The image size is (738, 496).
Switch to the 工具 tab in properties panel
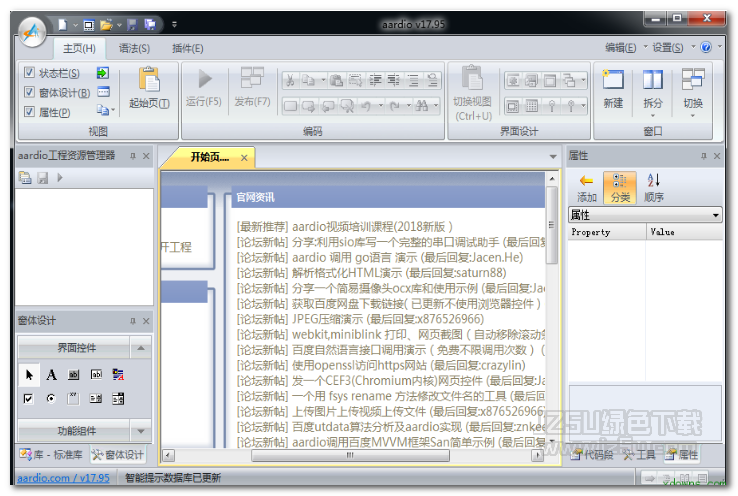640,455
